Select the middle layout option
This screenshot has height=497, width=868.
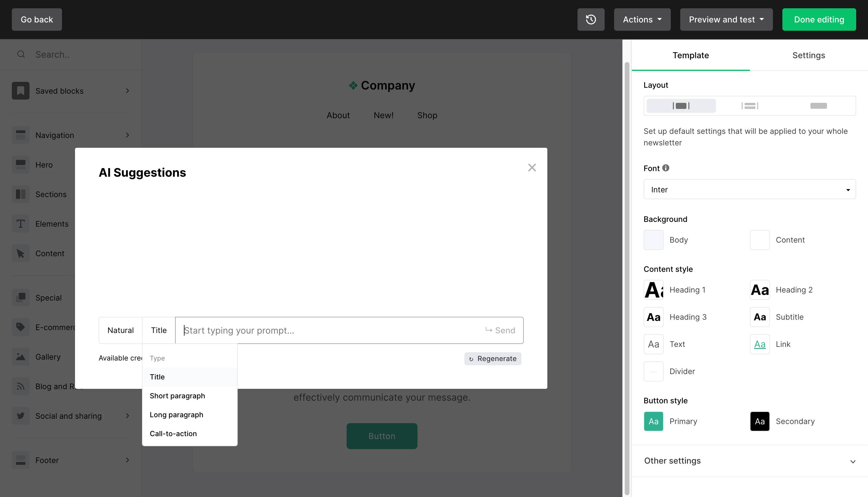pos(750,106)
